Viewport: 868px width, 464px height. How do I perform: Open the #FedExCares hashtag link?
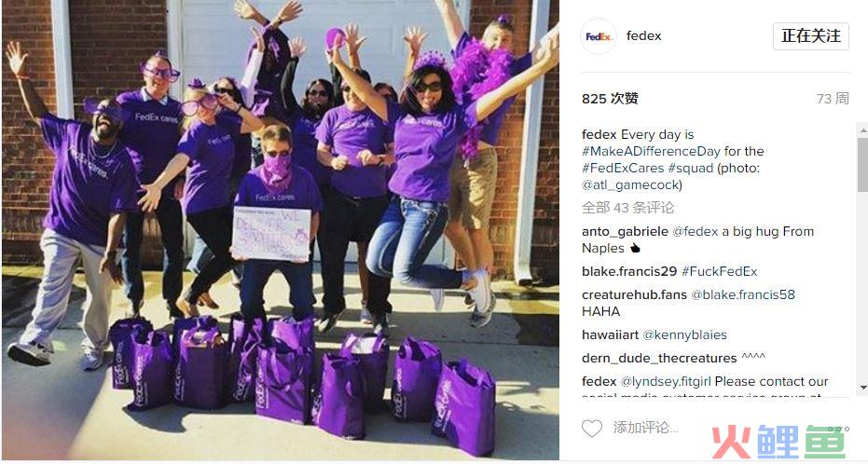(623, 168)
